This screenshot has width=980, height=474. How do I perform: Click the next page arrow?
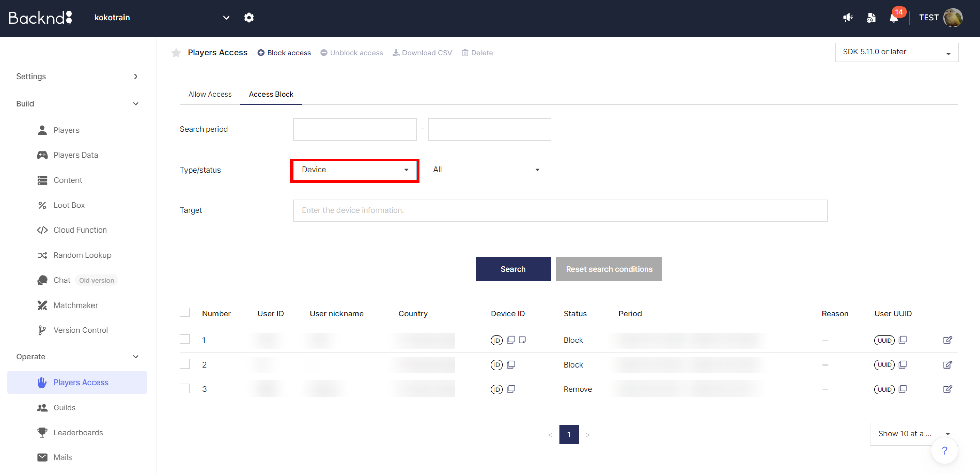(588, 435)
